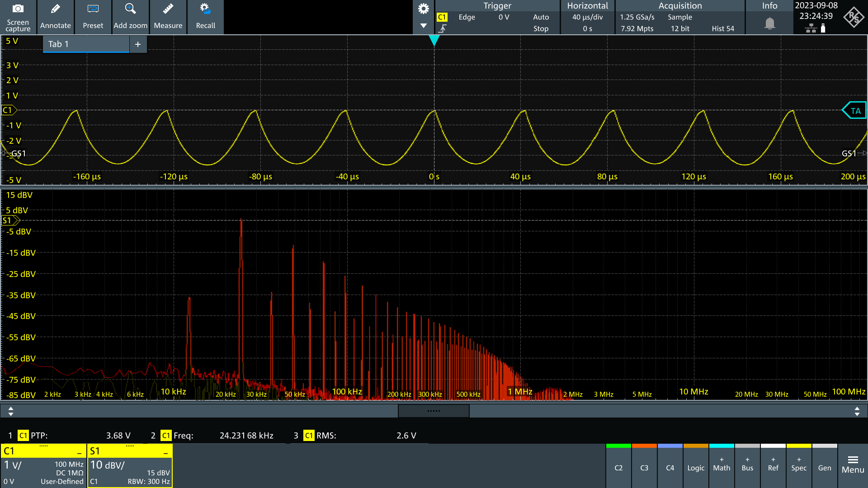
Task: Activate the Add zoom magnifier tool
Action: (131, 17)
